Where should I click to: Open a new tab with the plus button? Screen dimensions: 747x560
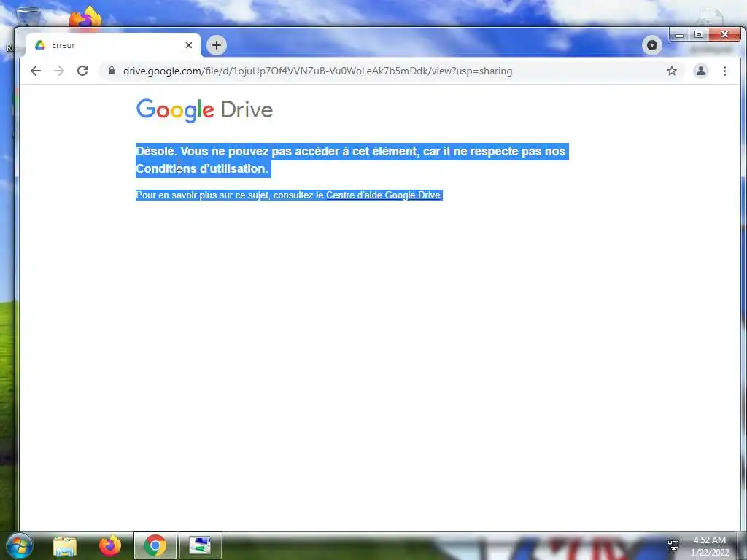click(x=217, y=45)
